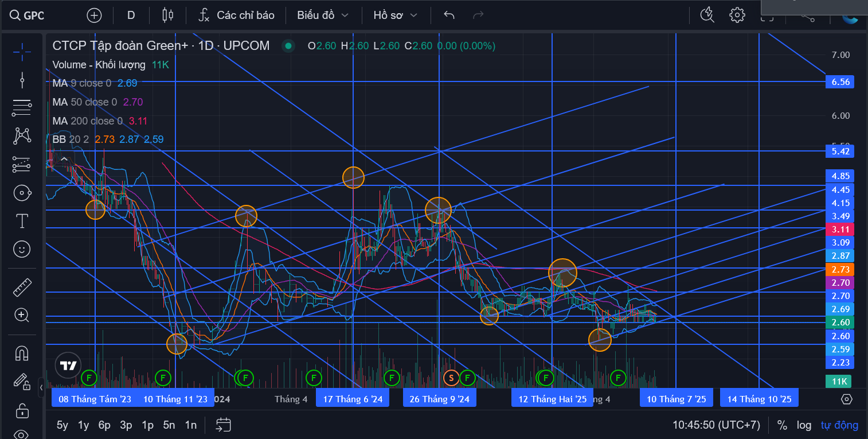The image size is (868, 439).
Task: Click the purple 2.70 price label
Action: coord(840,282)
